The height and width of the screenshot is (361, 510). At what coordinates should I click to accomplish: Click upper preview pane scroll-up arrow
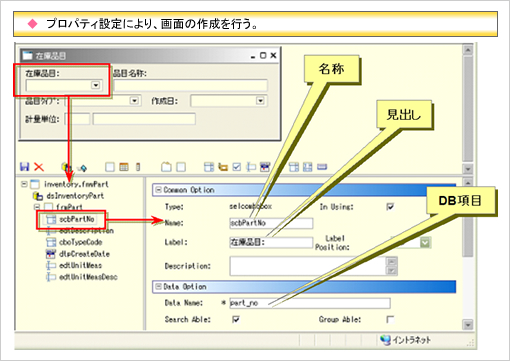pyautogui.click(x=468, y=50)
